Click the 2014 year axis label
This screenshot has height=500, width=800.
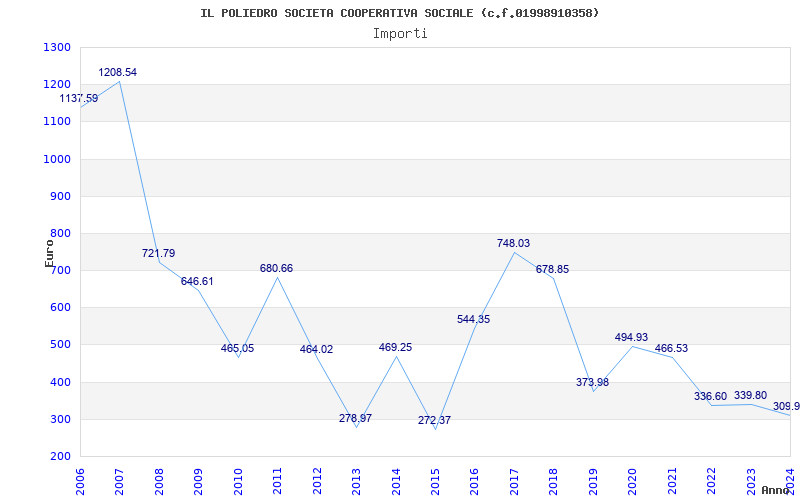coord(396,481)
